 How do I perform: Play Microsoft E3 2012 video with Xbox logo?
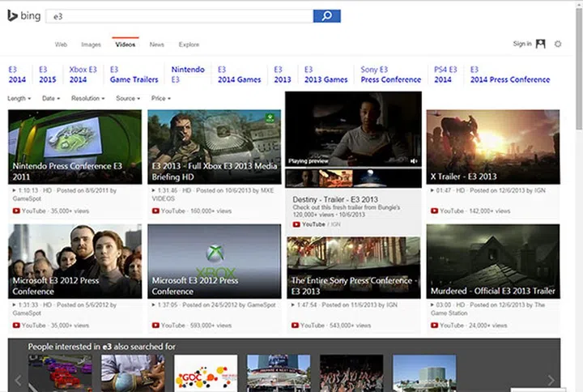(214, 261)
